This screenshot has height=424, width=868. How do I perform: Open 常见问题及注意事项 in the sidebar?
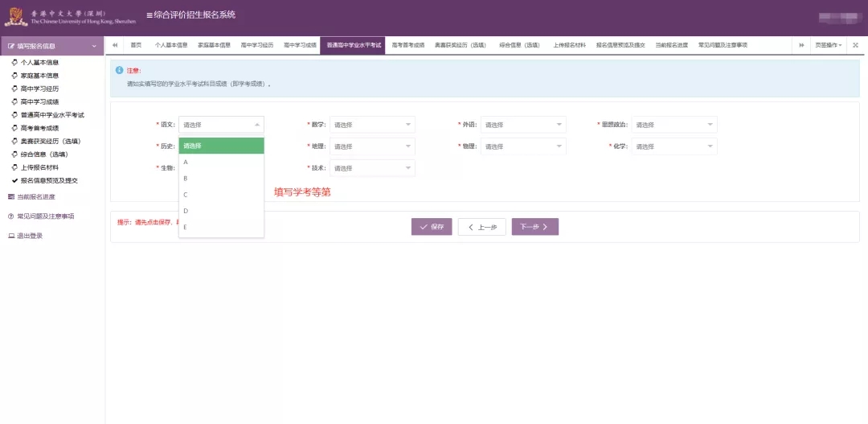(x=45, y=216)
